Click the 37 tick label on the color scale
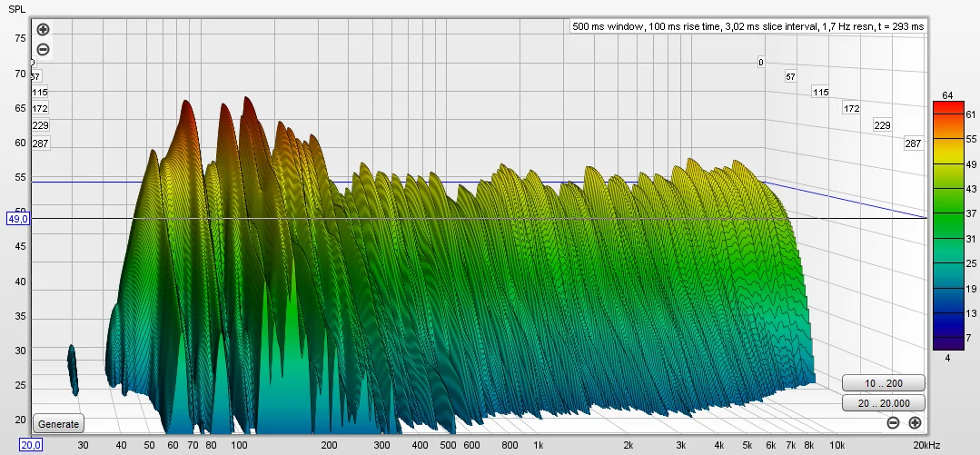This screenshot has height=455, width=980. point(971,213)
